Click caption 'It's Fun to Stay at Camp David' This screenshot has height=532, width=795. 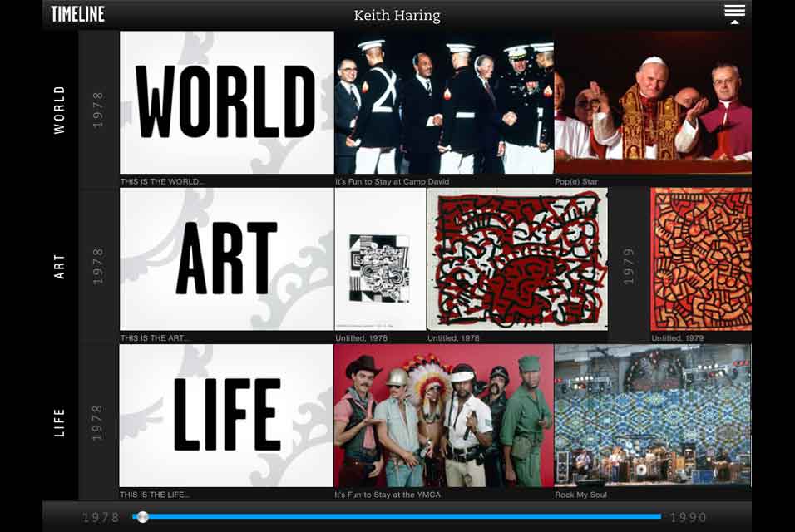click(x=392, y=181)
